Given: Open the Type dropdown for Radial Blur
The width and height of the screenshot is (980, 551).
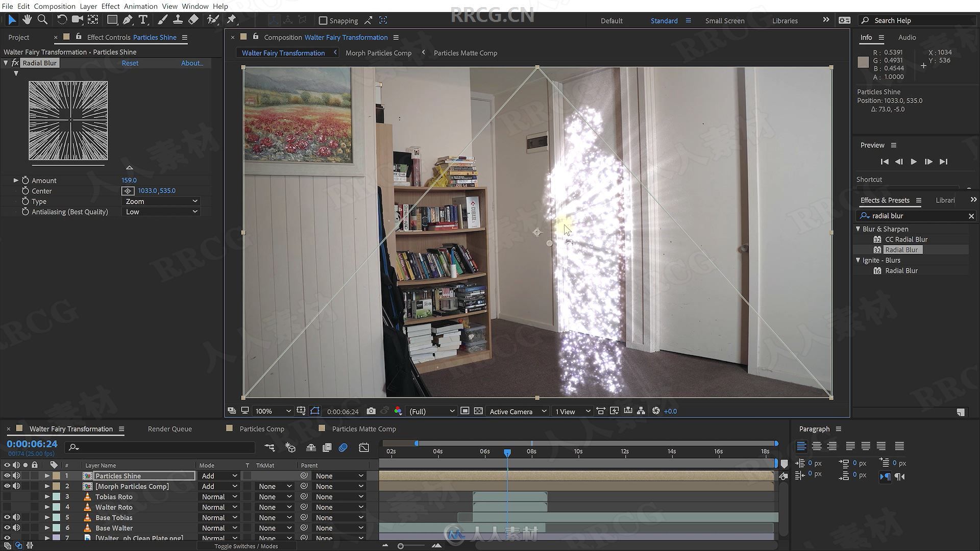Looking at the screenshot, I should (x=160, y=201).
